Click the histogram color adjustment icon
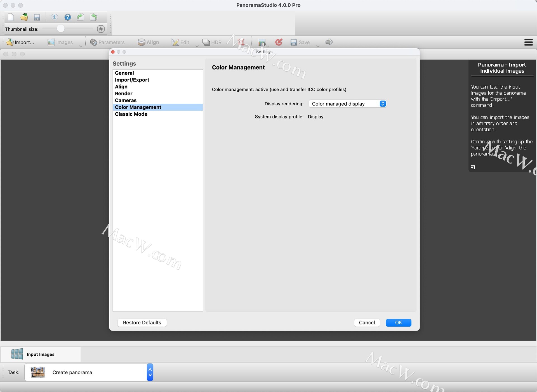537x392 pixels. point(262,42)
